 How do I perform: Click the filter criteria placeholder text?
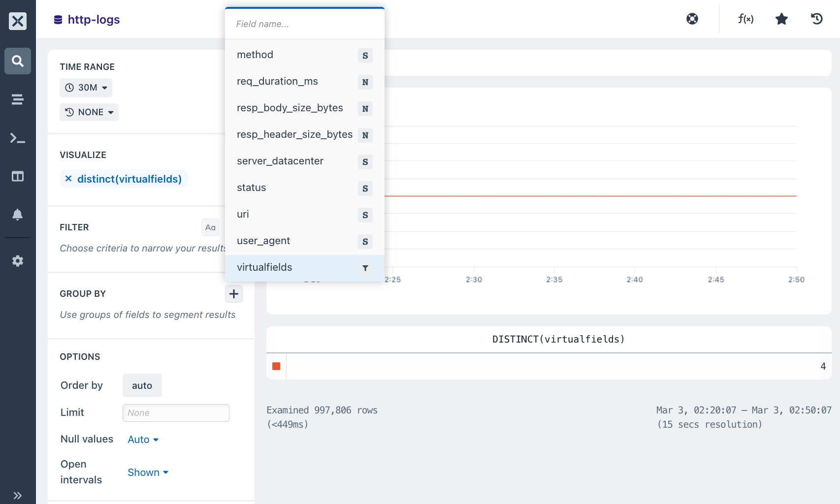tap(143, 248)
